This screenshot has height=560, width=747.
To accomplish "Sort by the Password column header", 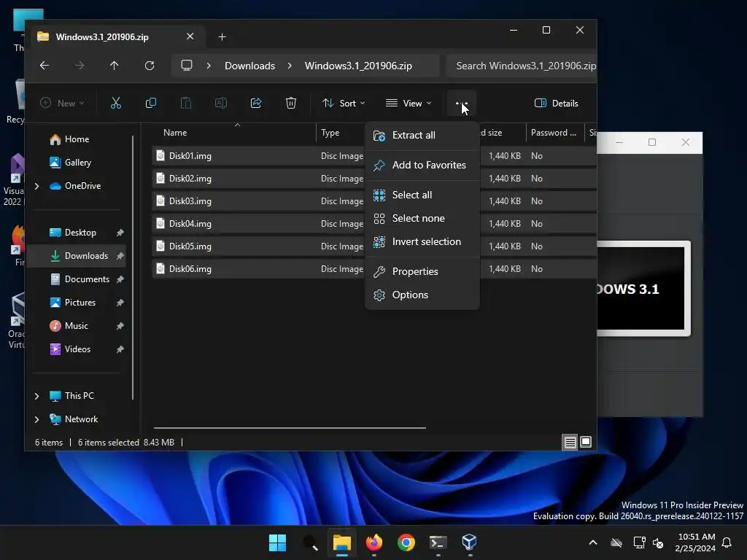I will tap(554, 133).
